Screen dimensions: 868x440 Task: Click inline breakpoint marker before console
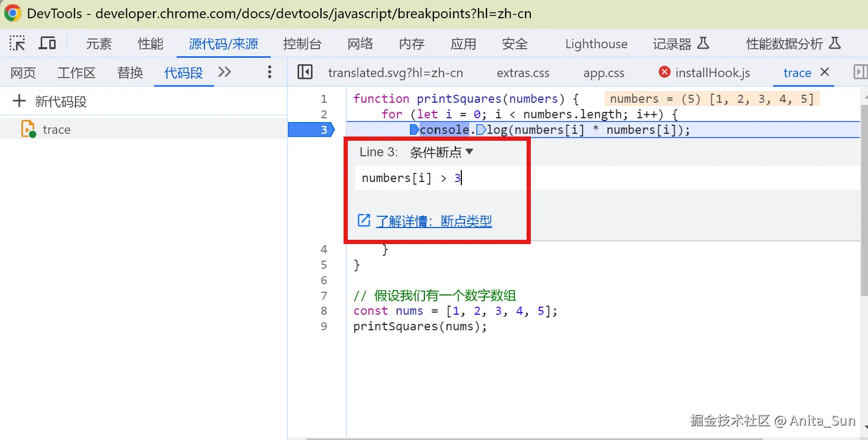pos(414,130)
